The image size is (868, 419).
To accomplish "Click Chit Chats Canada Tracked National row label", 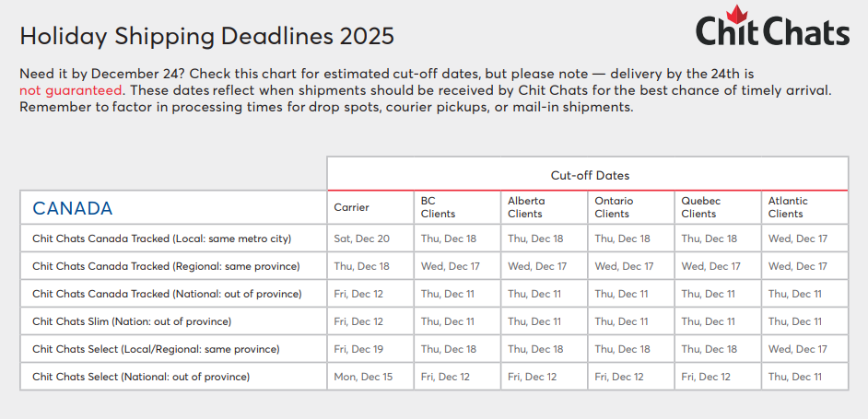I will (167, 294).
